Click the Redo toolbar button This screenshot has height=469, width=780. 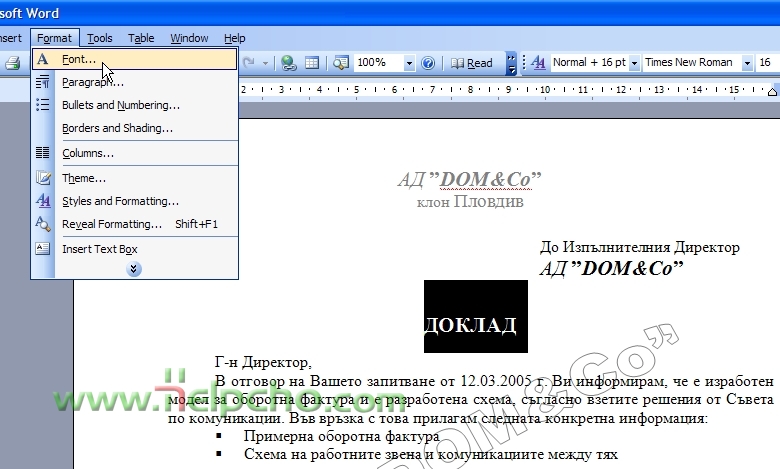pyautogui.click(x=249, y=63)
